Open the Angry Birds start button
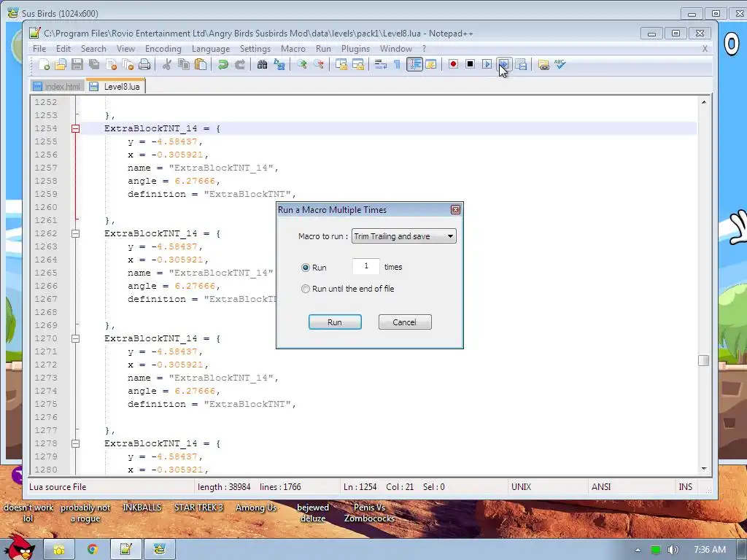This screenshot has height=560, width=747. click(x=19, y=547)
